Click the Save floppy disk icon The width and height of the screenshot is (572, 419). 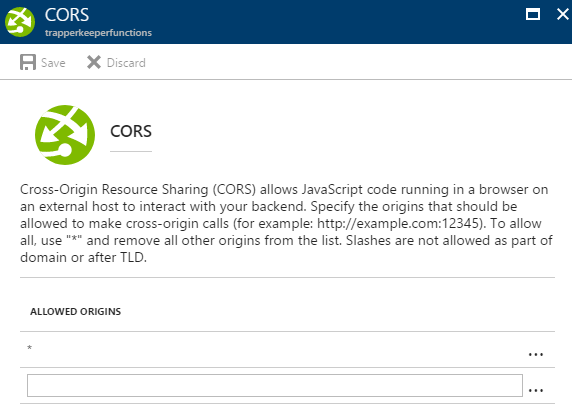[28, 62]
